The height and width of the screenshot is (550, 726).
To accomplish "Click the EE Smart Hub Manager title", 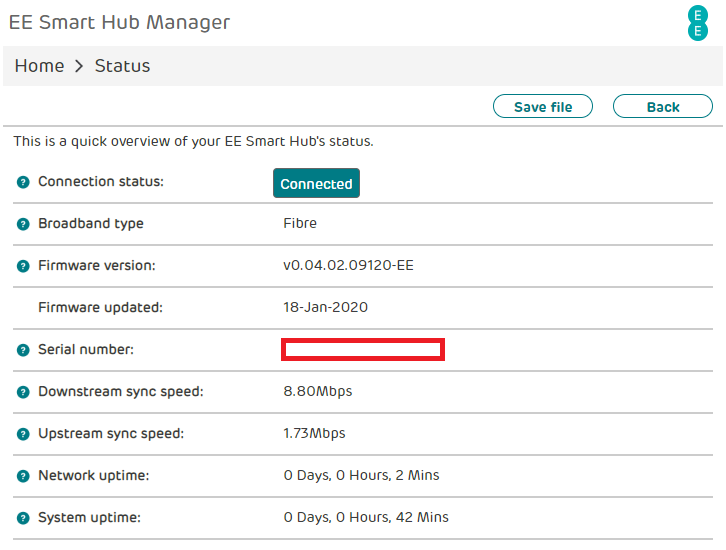I will [119, 22].
